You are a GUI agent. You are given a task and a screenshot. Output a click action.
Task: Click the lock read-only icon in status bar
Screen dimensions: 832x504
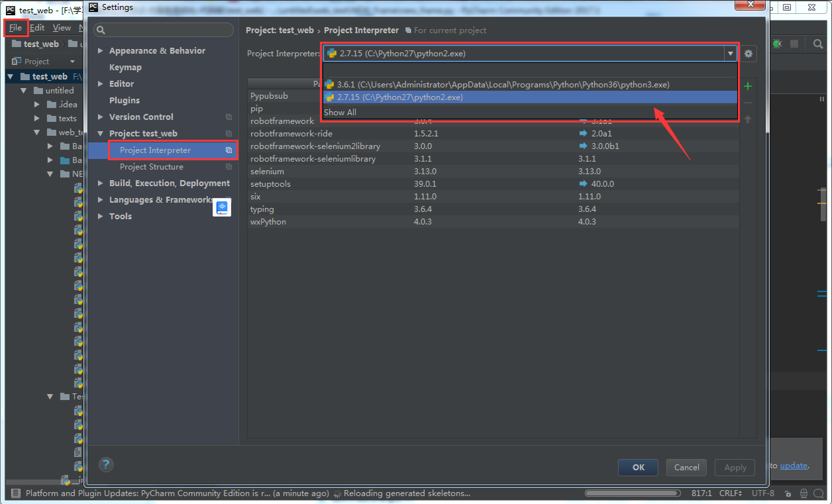pos(788,493)
